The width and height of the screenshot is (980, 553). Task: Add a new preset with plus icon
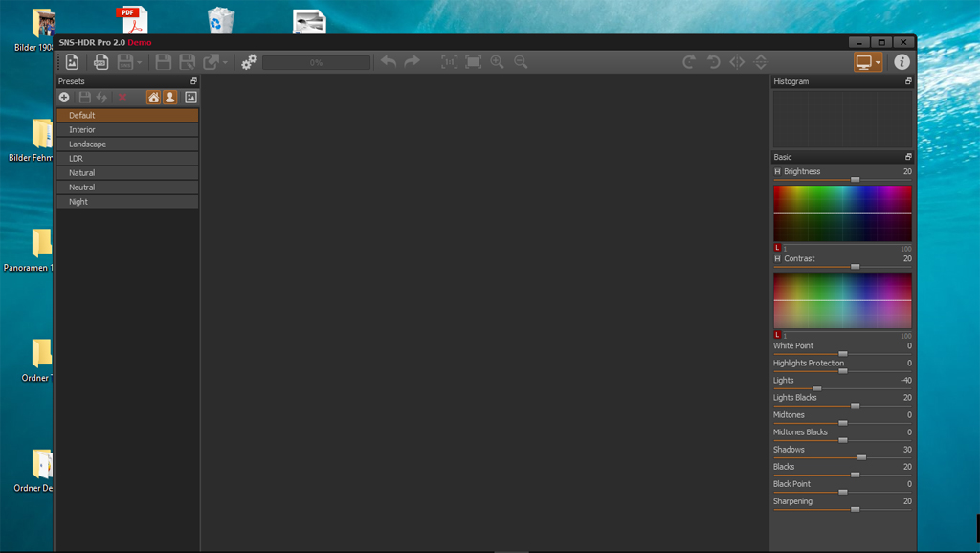64,98
